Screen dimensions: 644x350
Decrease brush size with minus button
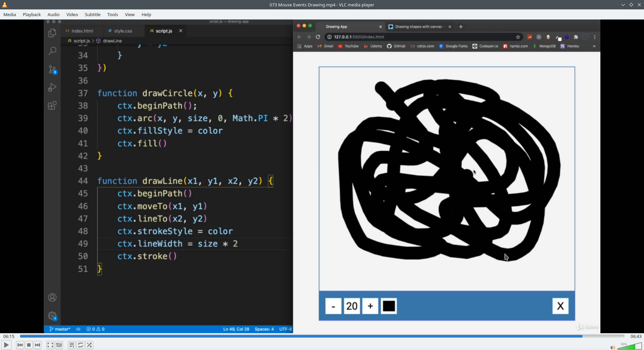click(x=333, y=306)
